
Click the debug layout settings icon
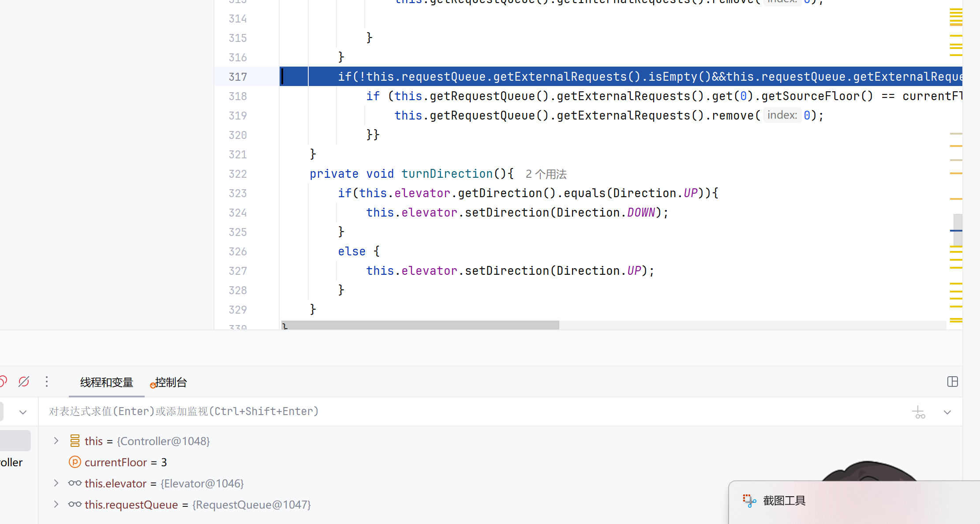click(952, 382)
